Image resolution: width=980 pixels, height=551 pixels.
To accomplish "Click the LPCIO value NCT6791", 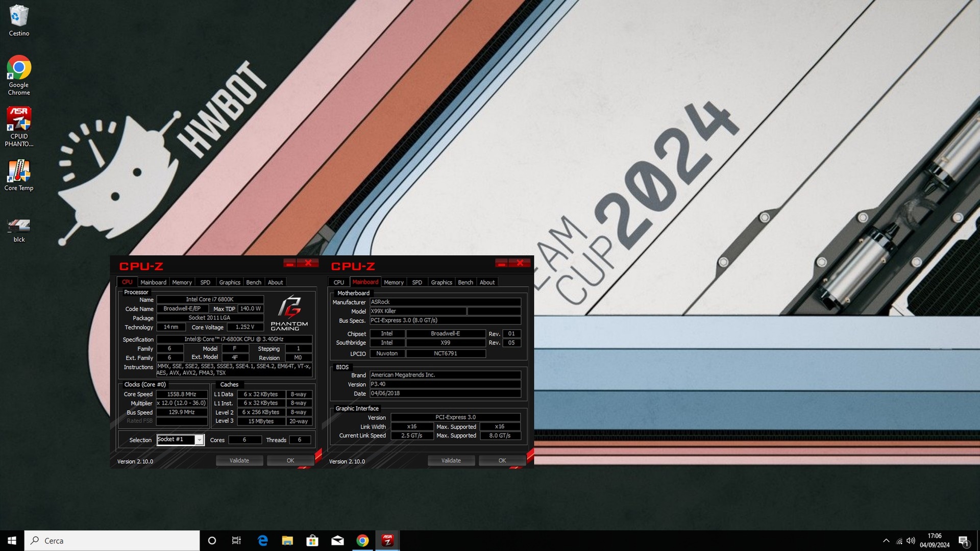I will (x=446, y=354).
